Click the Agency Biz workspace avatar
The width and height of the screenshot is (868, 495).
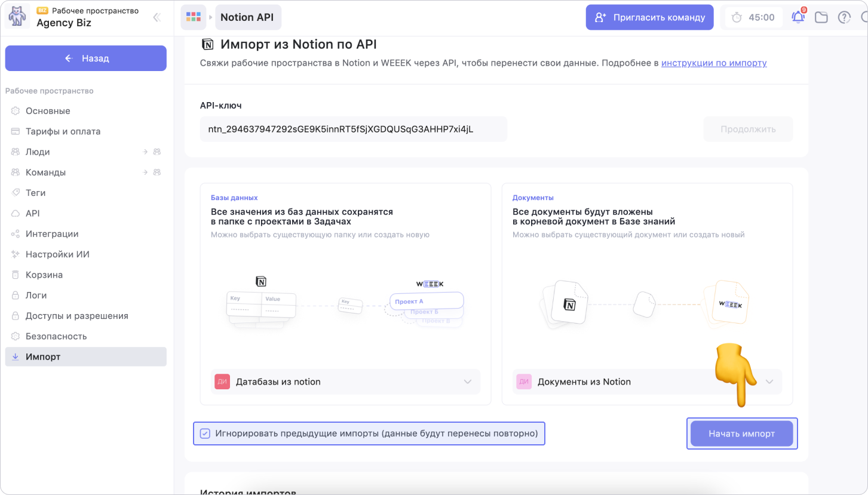pyautogui.click(x=17, y=17)
